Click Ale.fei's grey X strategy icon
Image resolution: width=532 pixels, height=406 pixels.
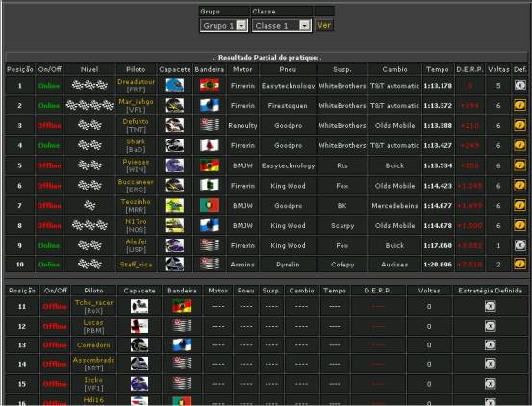coord(519,245)
